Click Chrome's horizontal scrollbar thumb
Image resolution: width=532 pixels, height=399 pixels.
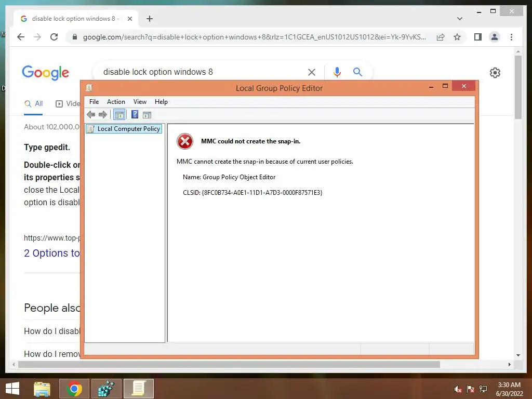(229, 364)
